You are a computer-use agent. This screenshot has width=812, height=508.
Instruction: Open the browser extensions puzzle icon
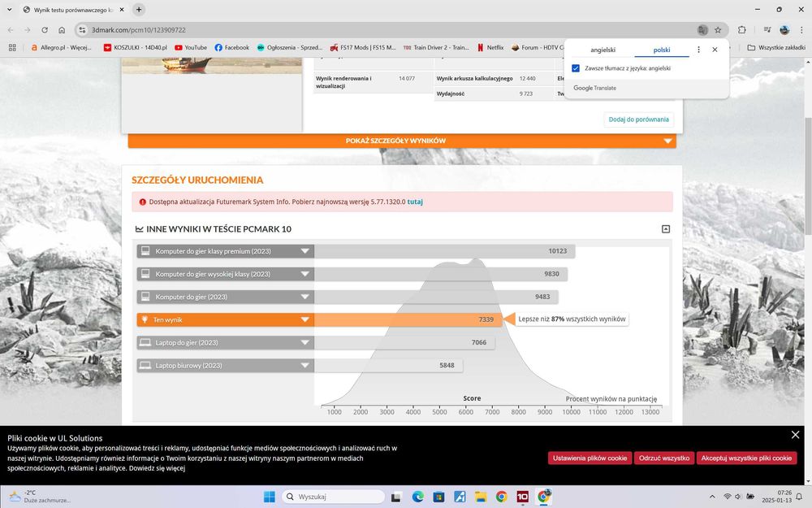pos(742,30)
